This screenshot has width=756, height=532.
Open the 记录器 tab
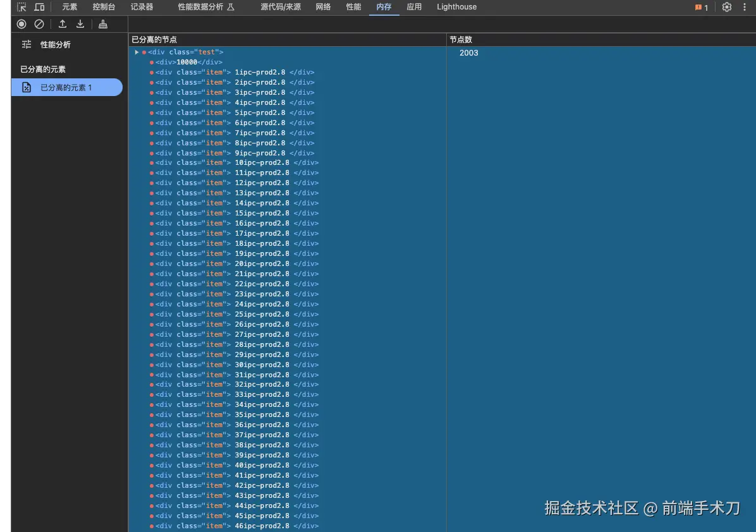(142, 7)
